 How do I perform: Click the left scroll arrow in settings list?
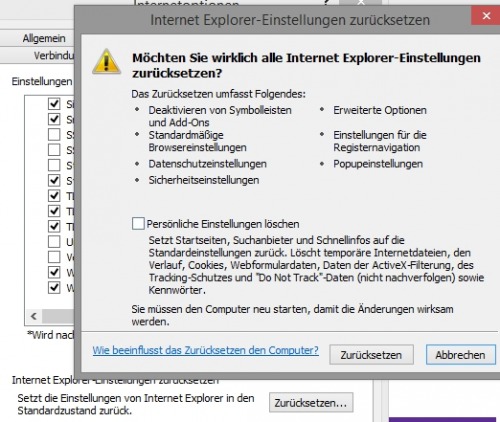[34, 316]
